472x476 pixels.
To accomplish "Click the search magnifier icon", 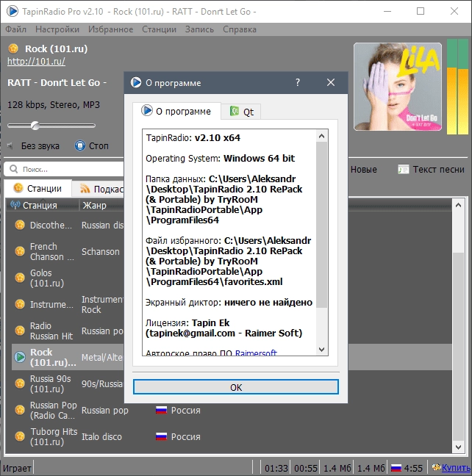I will click(14, 169).
